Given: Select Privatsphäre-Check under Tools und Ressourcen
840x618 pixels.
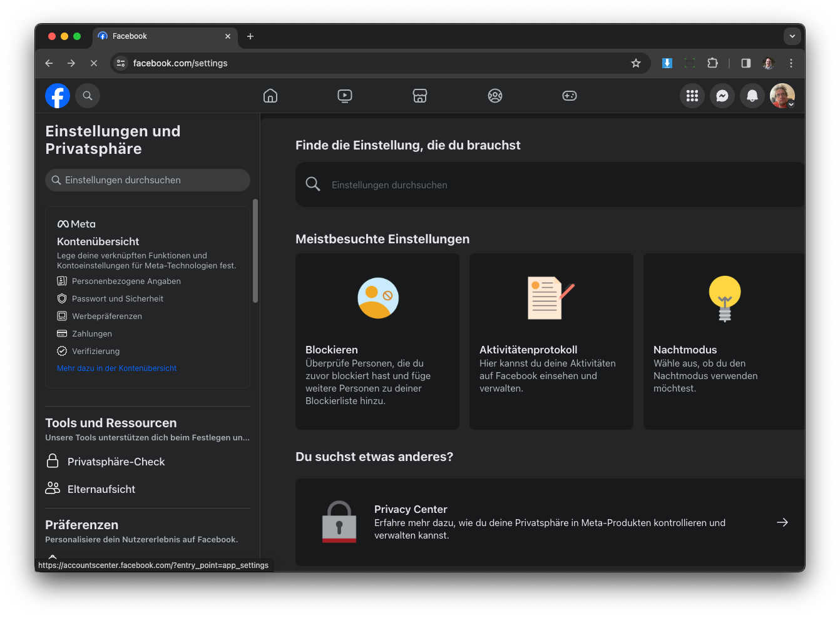Looking at the screenshot, I should point(116,462).
